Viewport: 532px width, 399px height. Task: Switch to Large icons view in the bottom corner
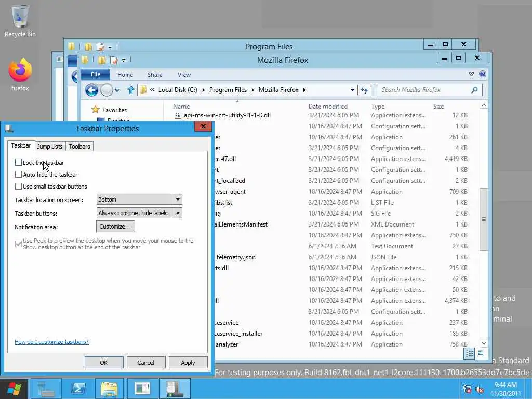(481, 353)
